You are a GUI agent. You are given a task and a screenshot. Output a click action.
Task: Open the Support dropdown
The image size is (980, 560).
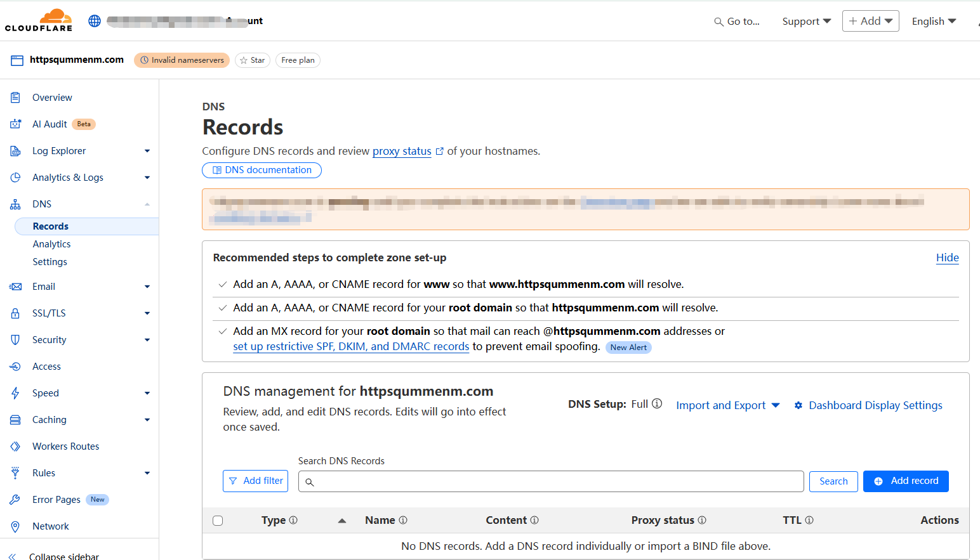807,22
